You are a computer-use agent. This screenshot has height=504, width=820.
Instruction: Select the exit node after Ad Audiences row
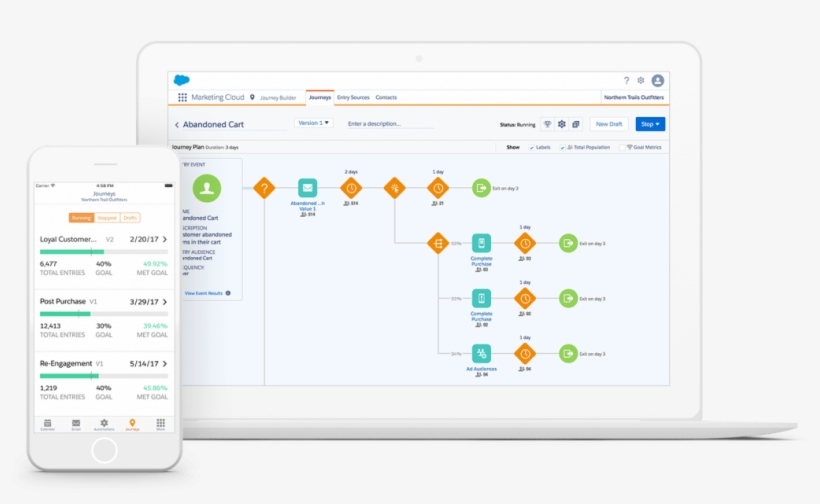[x=568, y=354]
